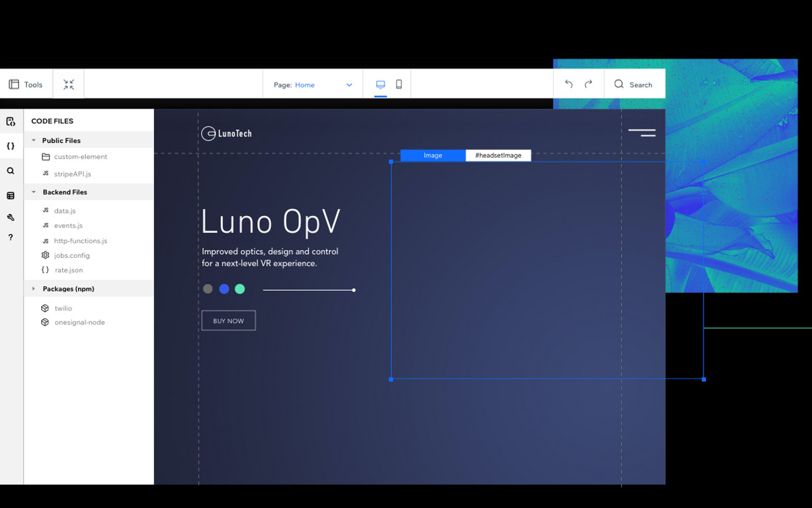Open the database icon in the left sidebar
This screenshot has width=812, height=508.
[11, 196]
